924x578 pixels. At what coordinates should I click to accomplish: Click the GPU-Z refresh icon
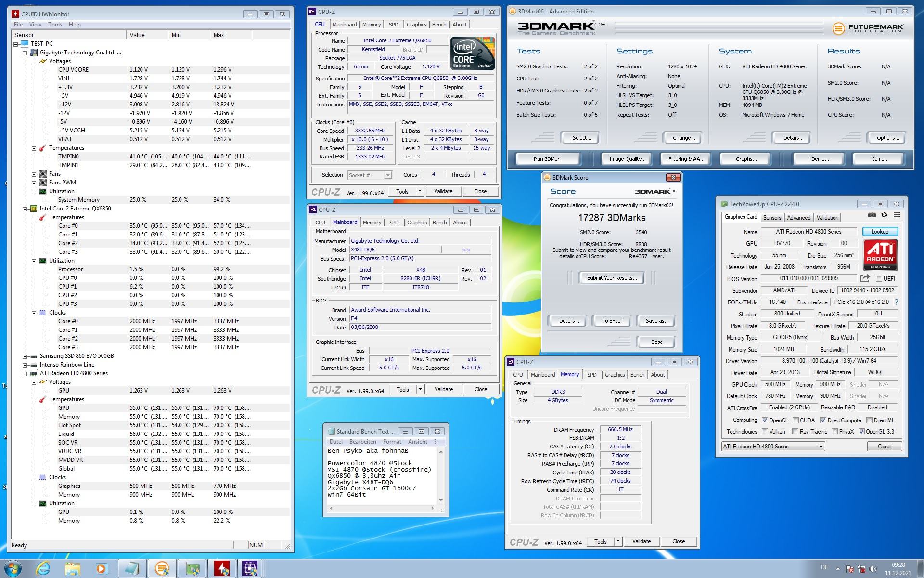884,215
